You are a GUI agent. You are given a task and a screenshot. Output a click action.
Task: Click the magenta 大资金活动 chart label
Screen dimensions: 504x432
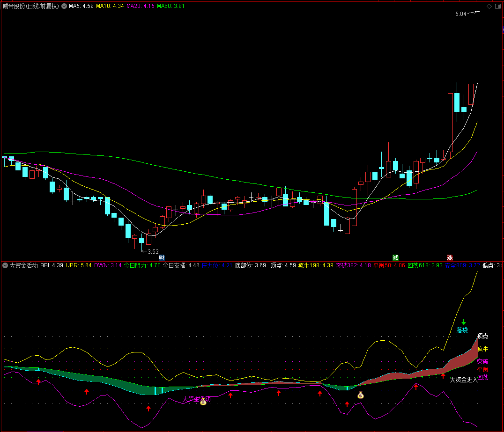coord(196,399)
